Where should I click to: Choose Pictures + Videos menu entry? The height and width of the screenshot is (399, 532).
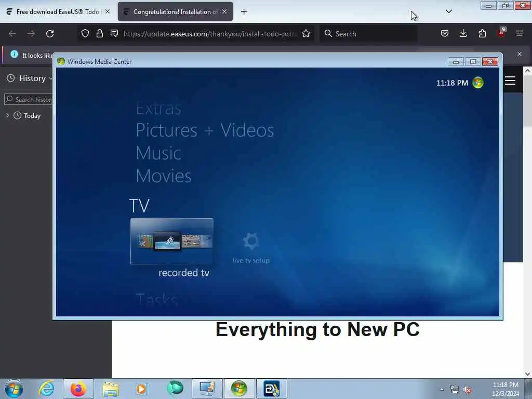click(x=205, y=130)
